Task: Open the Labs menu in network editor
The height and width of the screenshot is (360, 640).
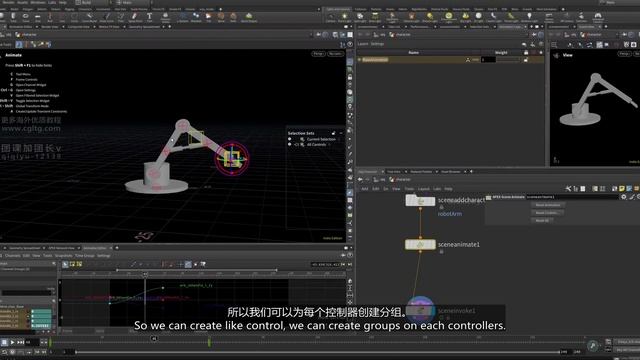Action: point(437,189)
